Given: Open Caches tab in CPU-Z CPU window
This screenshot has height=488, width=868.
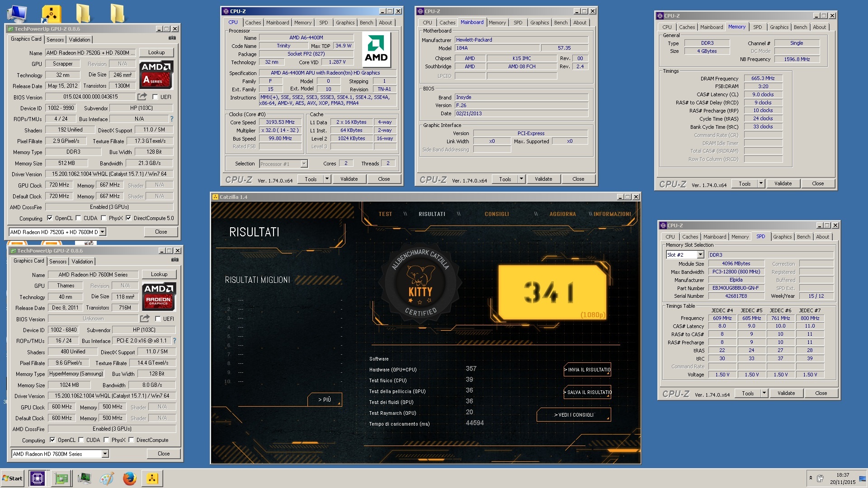Looking at the screenshot, I should pos(253,23).
